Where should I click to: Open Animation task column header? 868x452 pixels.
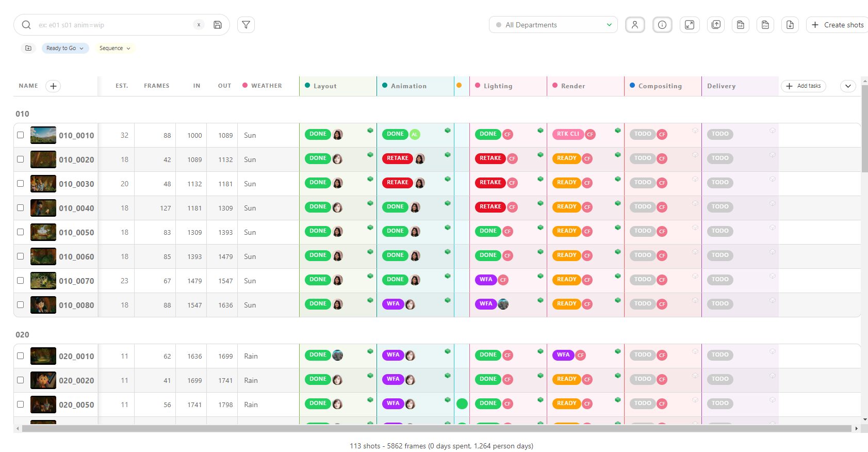pos(408,86)
